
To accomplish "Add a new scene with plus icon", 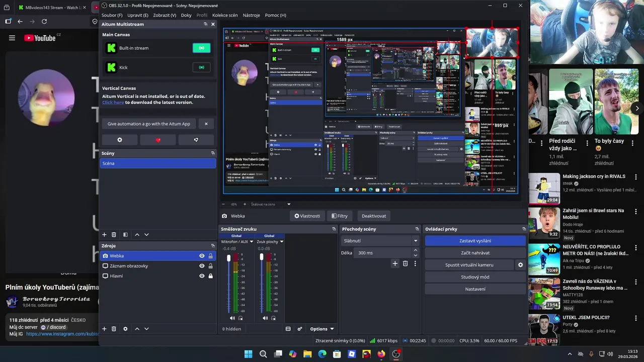I will (105, 235).
